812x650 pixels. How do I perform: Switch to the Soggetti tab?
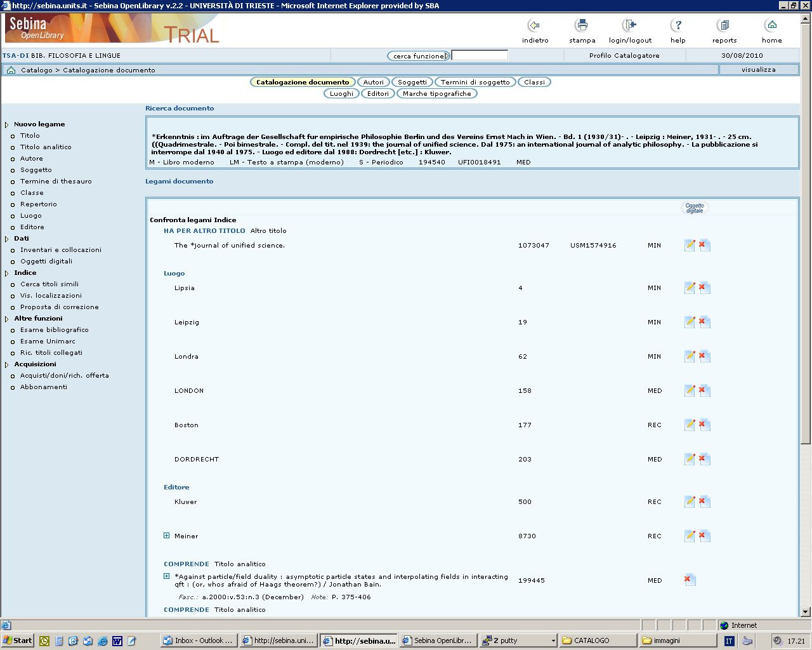[412, 82]
